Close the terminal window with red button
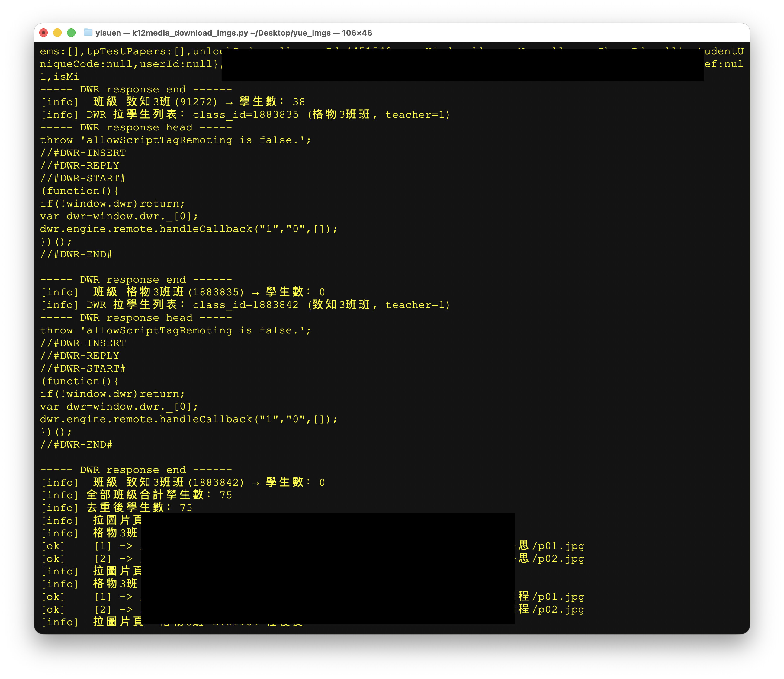Image resolution: width=784 pixels, height=679 pixels. click(x=43, y=33)
